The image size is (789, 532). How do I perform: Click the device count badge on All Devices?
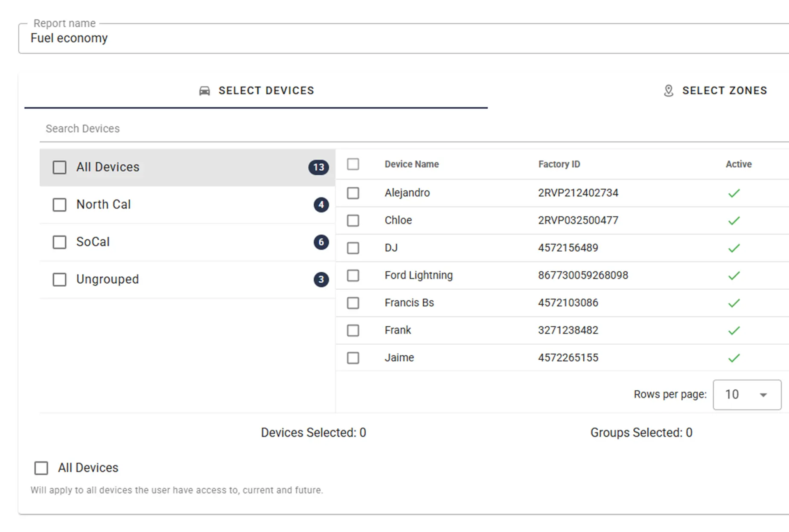click(x=318, y=167)
